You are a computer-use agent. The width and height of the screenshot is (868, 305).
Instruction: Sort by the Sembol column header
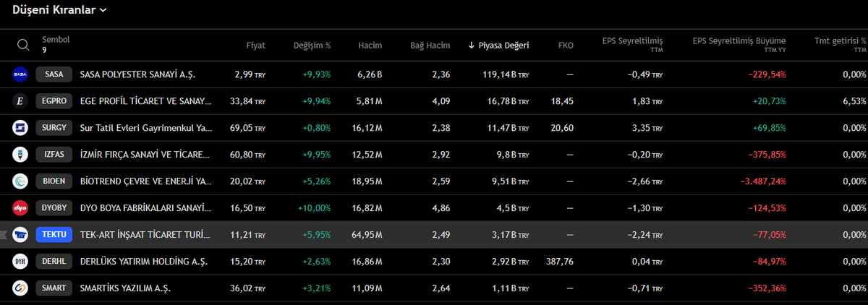pyautogui.click(x=56, y=40)
